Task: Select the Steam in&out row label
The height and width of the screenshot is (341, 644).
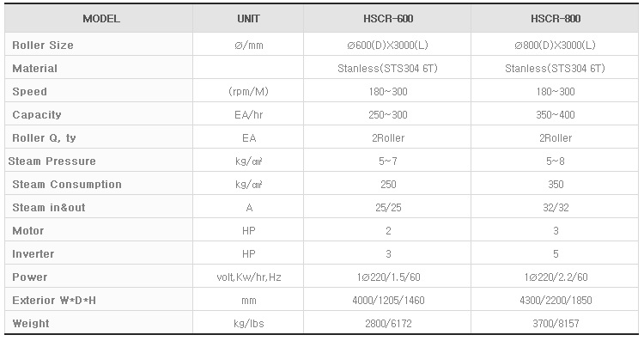Action: [49, 208]
